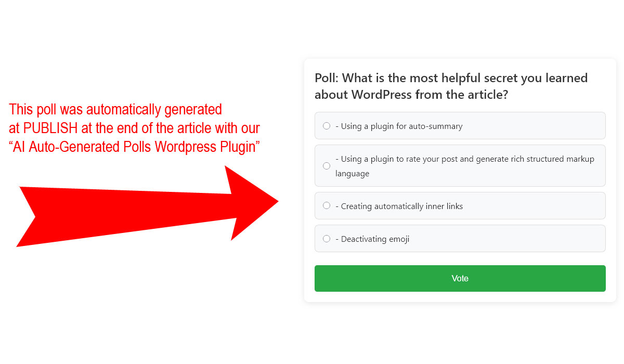The width and height of the screenshot is (624, 364).
Task: Select the radio button for auto-summary option
Action: [326, 125]
